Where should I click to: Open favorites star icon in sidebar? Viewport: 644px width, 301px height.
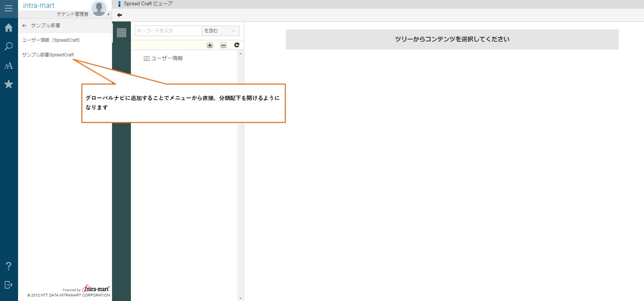(x=9, y=84)
